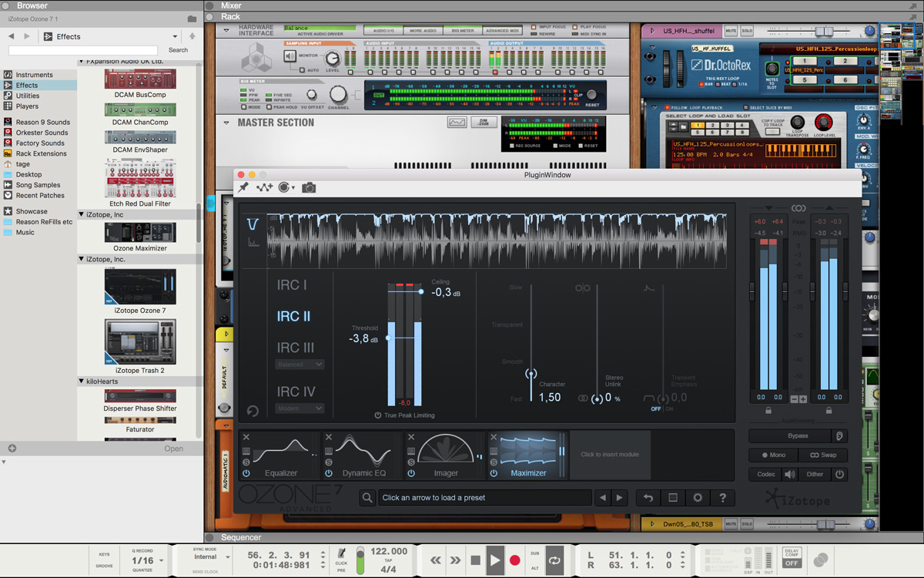The height and width of the screenshot is (578, 924).
Task: Click the camera snapshot icon in PluginWindow
Action: click(309, 187)
